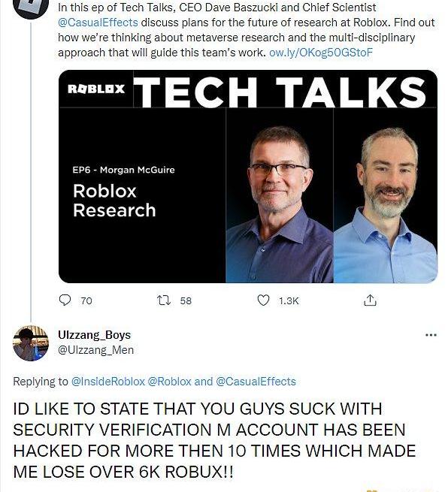The height and width of the screenshot is (492, 448).
Task: Click the Roblox logo in the banner
Action: (x=96, y=89)
